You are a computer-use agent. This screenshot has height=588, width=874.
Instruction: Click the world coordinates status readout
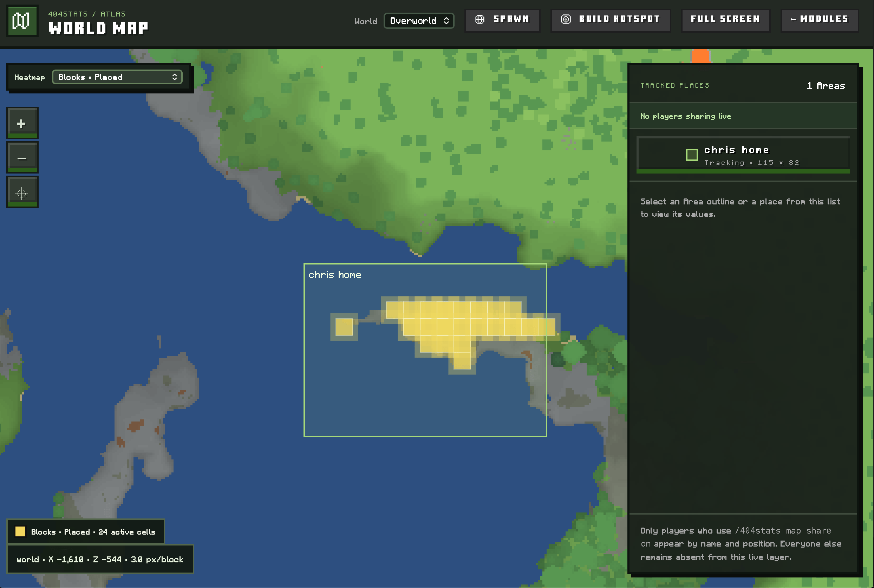(x=100, y=559)
